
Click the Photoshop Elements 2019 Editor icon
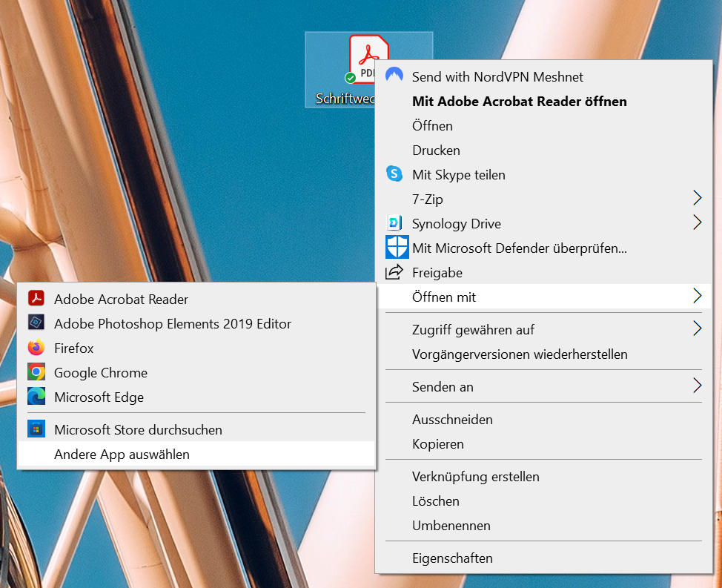[x=36, y=323]
